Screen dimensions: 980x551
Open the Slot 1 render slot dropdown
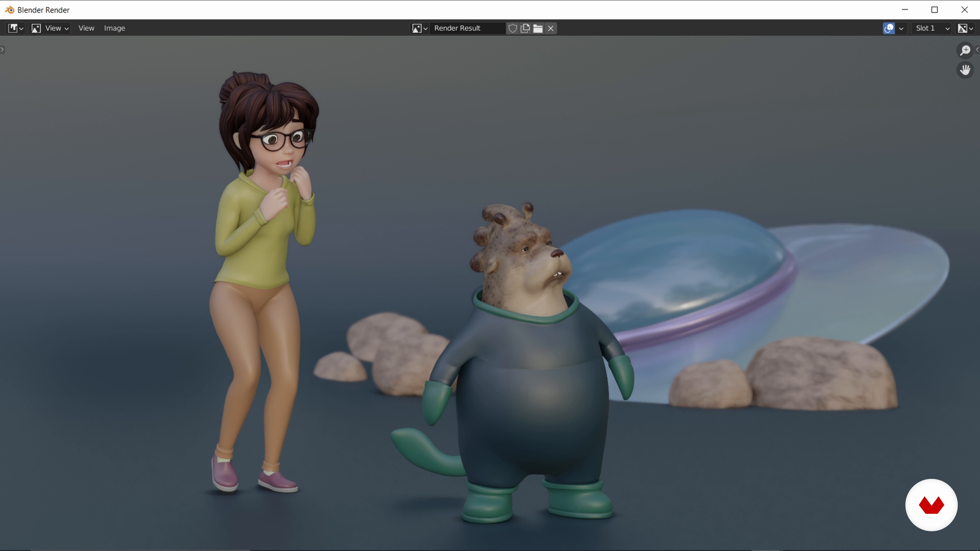click(931, 28)
